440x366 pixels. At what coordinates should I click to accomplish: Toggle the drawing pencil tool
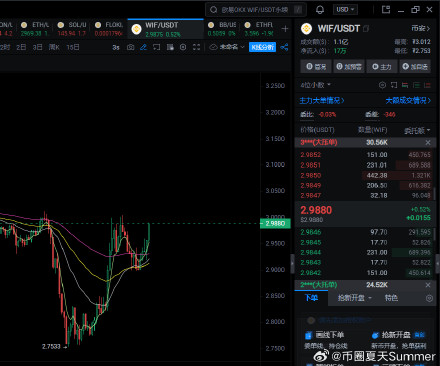(143, 47)
